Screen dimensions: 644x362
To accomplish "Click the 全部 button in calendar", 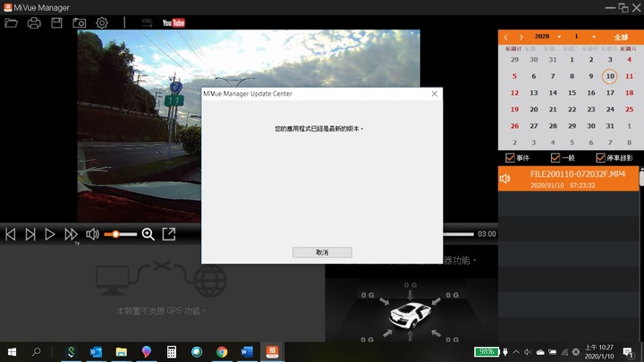I will (x=621, y=37).
